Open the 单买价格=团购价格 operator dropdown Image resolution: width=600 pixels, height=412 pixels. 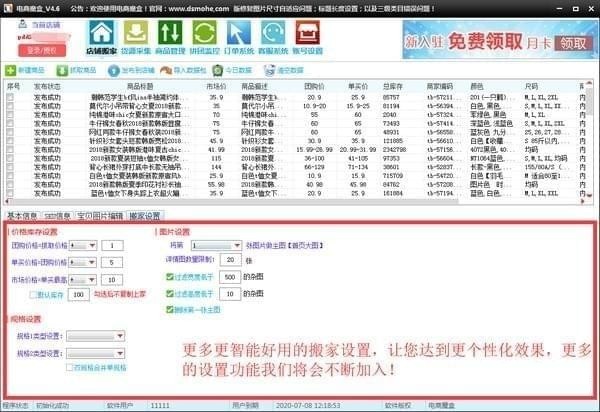(x=83, y=262)
